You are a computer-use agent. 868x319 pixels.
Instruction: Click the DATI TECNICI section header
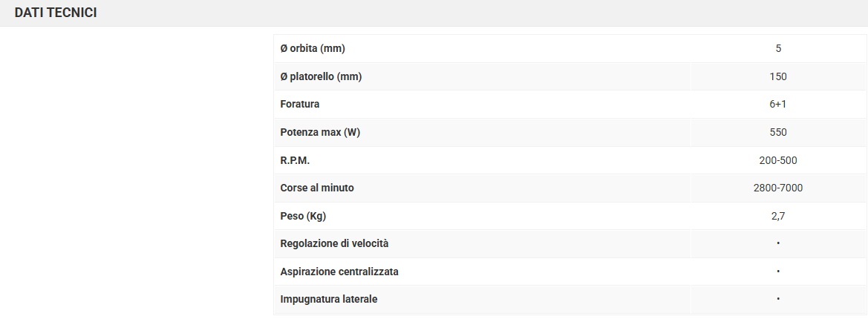click(x=56, y=13)
